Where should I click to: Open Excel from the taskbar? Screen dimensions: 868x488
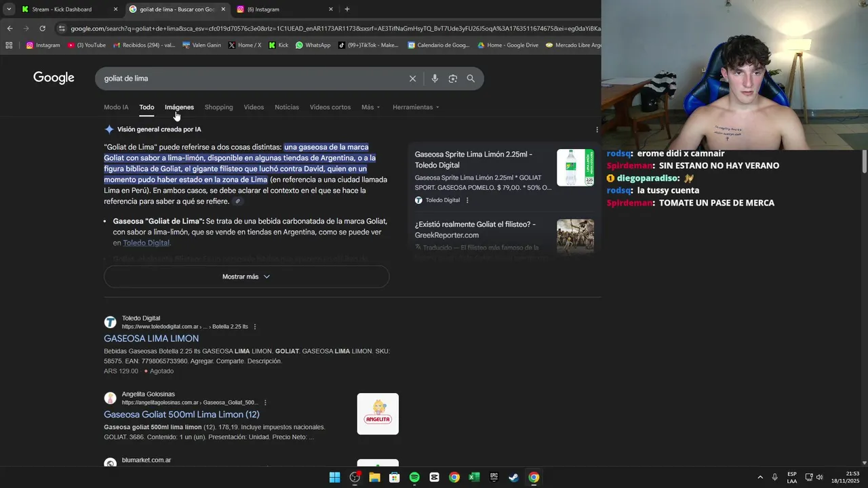pos(474,477)
